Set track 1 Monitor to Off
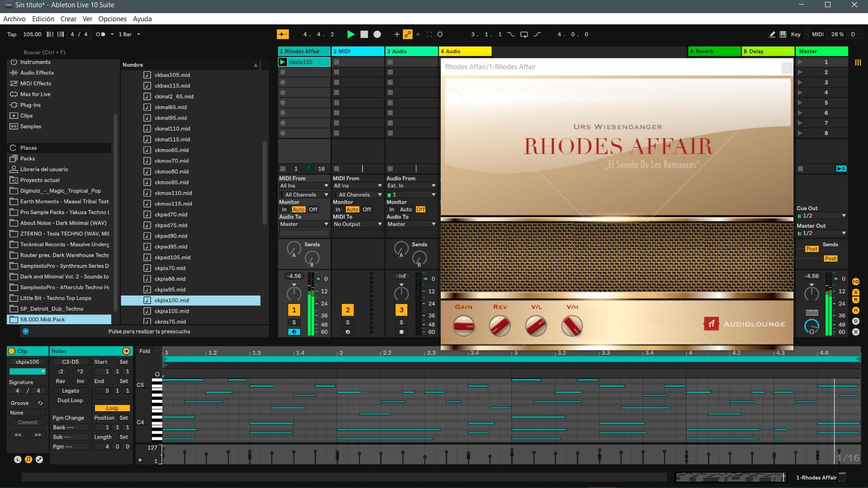This screenshot has width=868, height=488. pyautogui.click(x=313, y=210)
